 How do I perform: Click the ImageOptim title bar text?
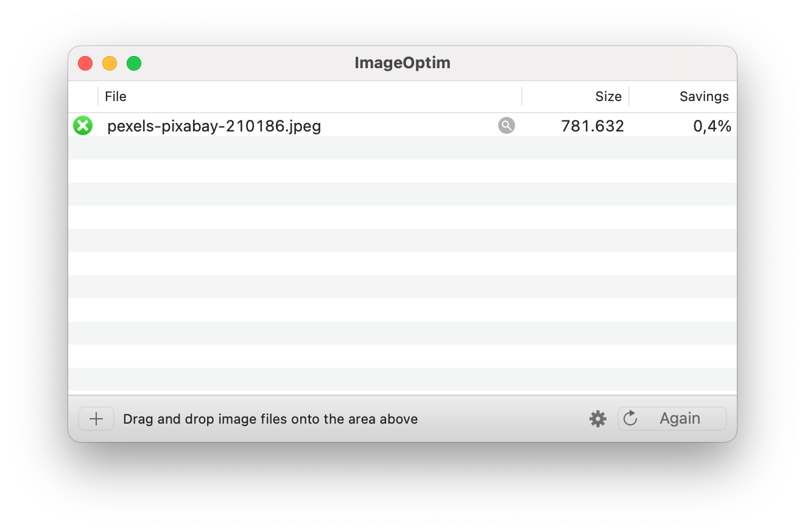[402, 63]
